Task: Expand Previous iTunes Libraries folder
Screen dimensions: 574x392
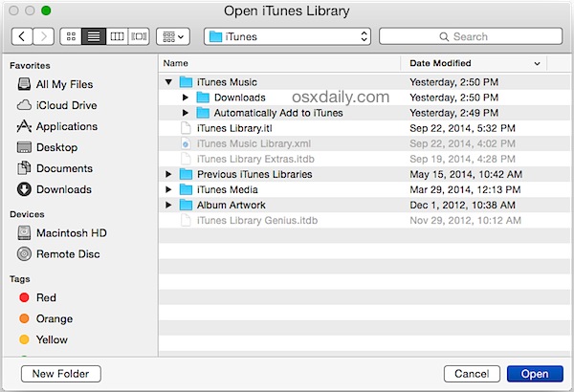Action: (x=168, y=174)
